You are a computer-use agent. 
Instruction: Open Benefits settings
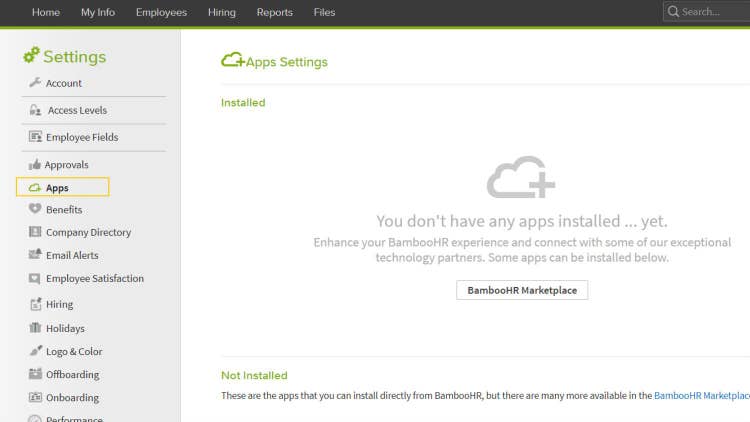(64, 210)
